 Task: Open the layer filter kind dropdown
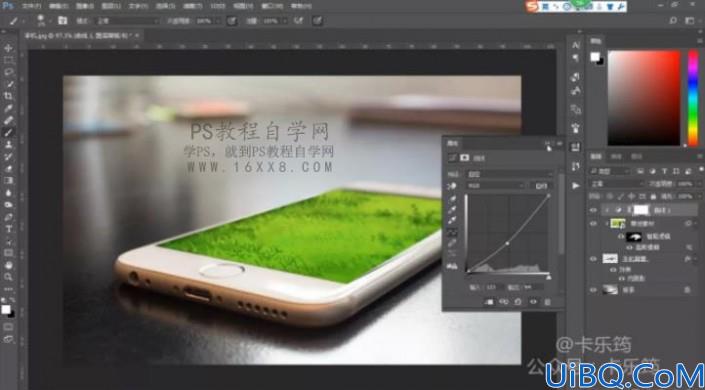(610, 171)
